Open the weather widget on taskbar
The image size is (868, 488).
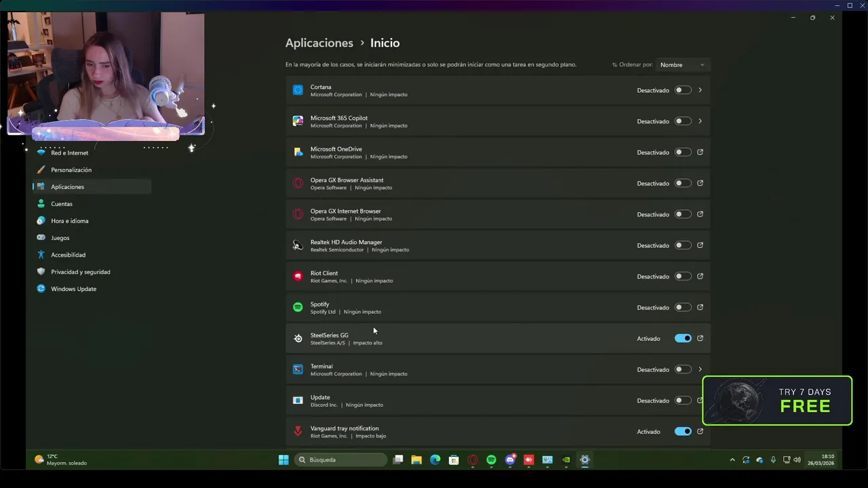point(61,460)
